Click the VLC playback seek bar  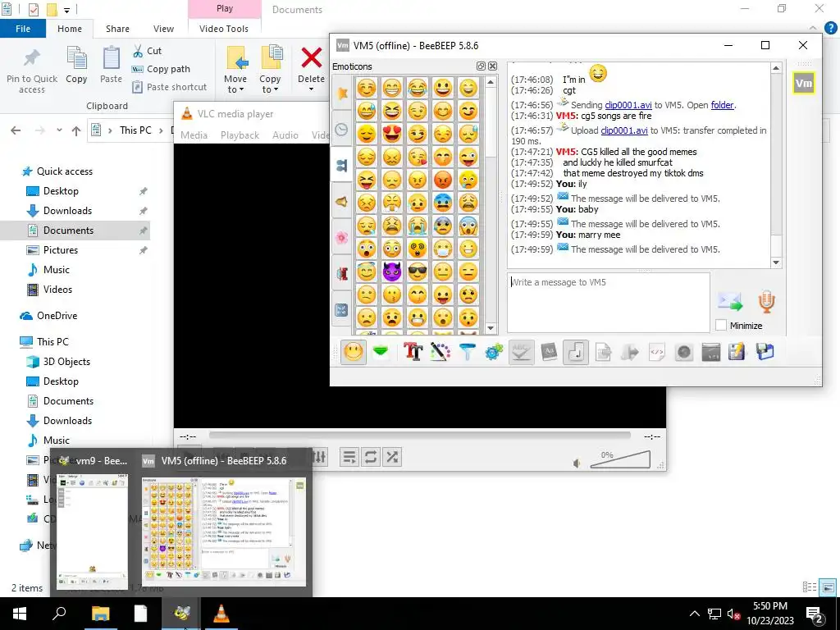(x=420, y=436)
